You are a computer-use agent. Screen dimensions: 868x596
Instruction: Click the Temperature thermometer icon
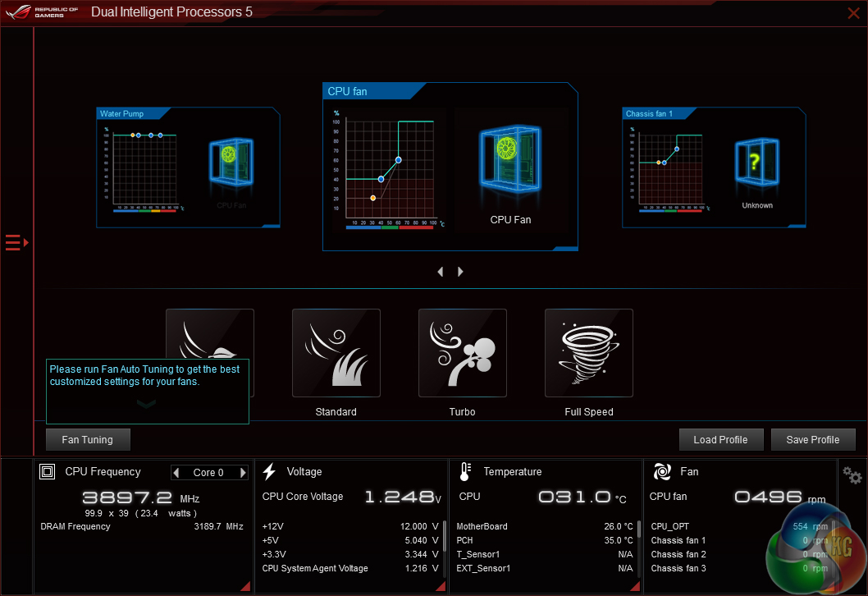click(x=465, y=471)
